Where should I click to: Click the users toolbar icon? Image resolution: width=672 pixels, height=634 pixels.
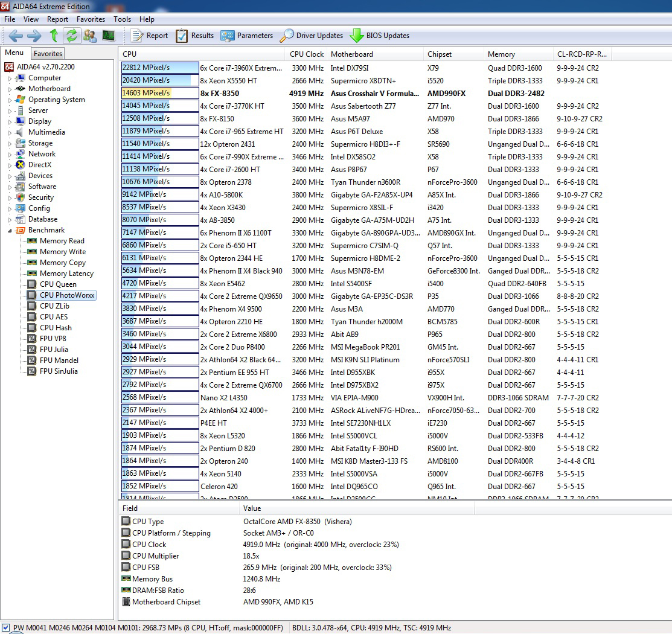pos(89,36)
